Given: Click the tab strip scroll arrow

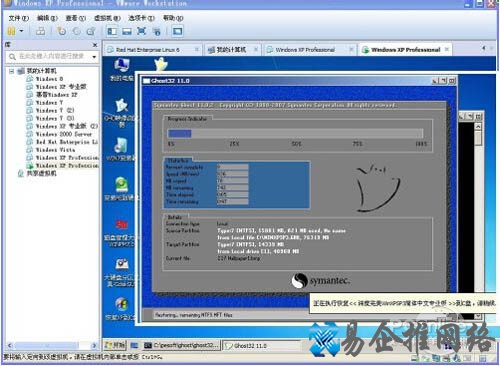Looking at the screenshot, I should (x=484, y=48).
